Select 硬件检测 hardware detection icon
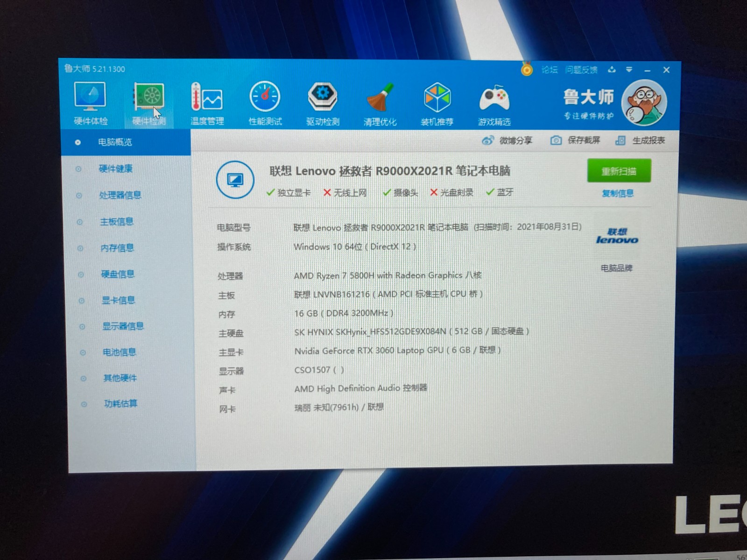The width and height of the screenshot is (747, 560). tap(149, 104)
